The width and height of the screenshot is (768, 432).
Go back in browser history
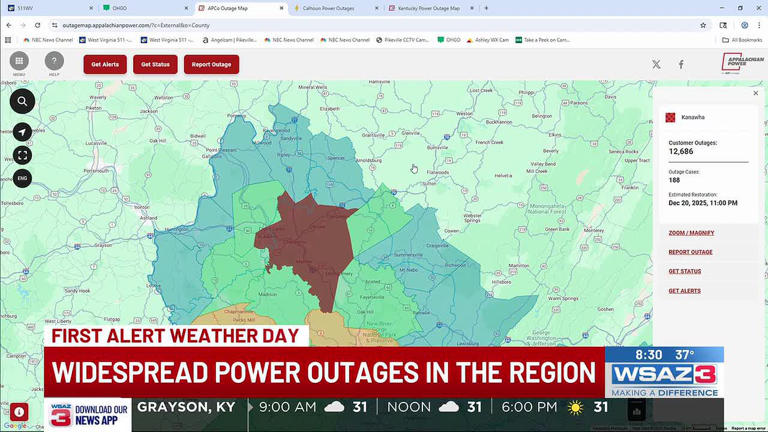click(x=9, y=25)
